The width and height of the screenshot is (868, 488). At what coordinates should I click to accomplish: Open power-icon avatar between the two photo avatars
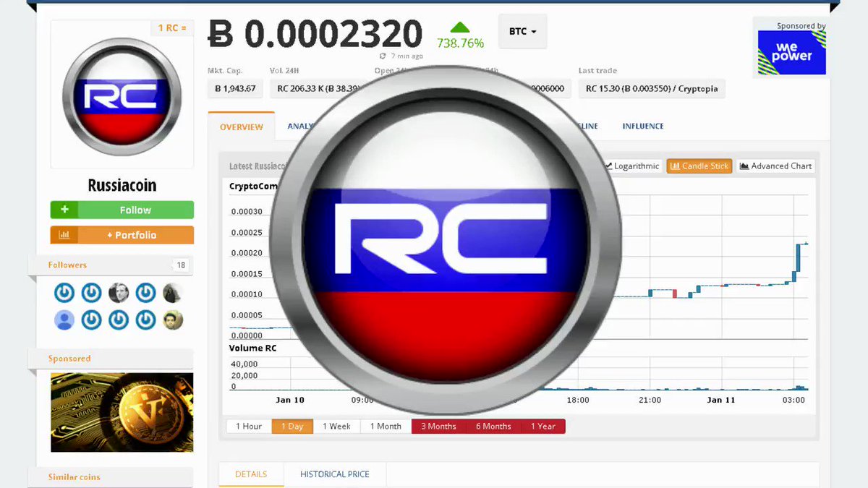tap(146, 293)
